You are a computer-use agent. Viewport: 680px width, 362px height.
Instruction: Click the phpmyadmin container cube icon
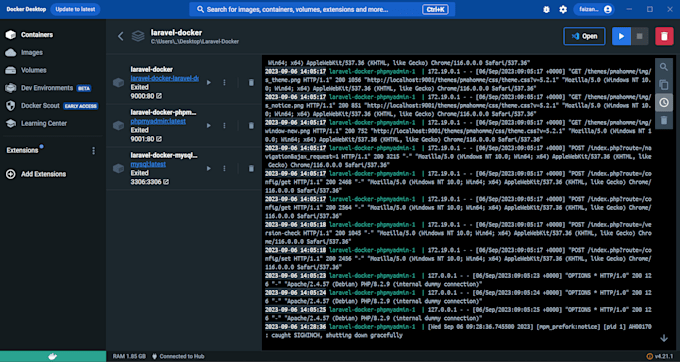[118, 126]
